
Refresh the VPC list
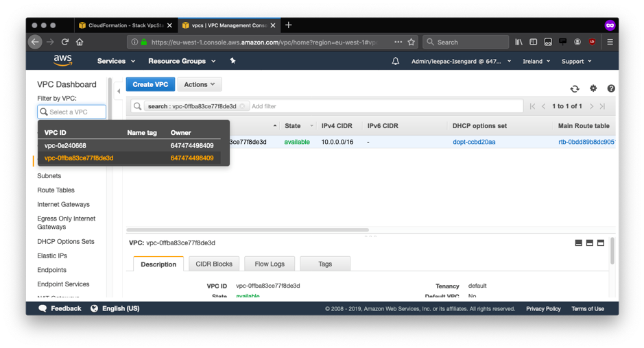coord(575,88)
